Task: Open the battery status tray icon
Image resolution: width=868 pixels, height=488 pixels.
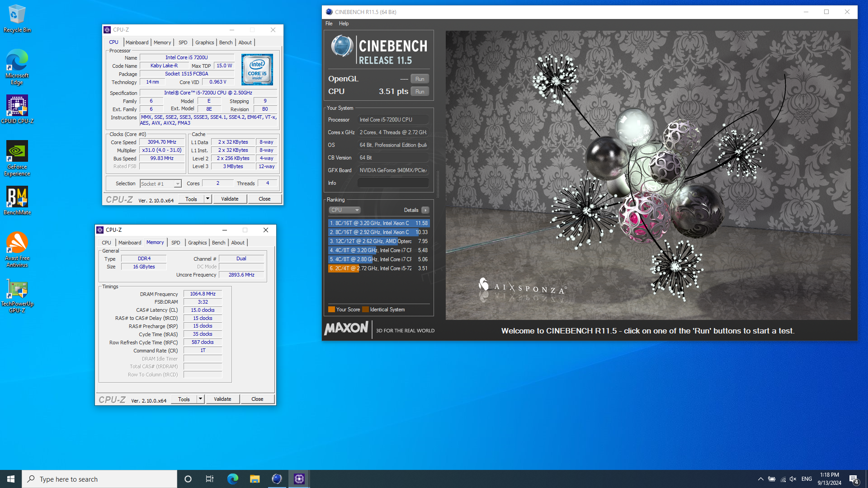Action: tap(772, 479)
